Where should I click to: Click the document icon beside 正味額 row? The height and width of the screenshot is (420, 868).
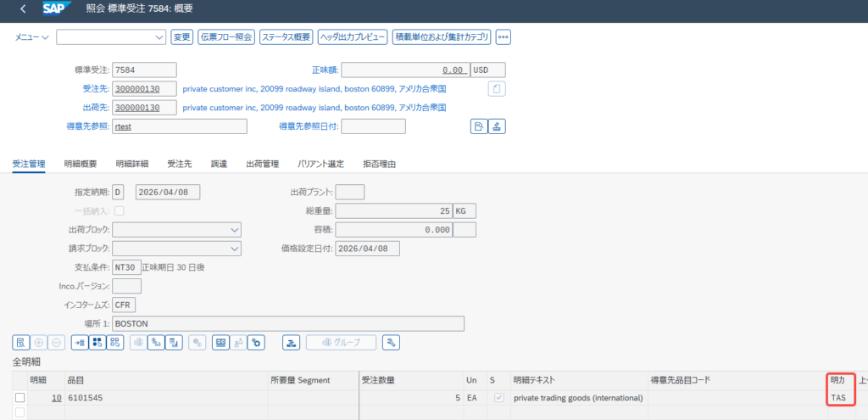pyautogui.click(x=497, y=89)
